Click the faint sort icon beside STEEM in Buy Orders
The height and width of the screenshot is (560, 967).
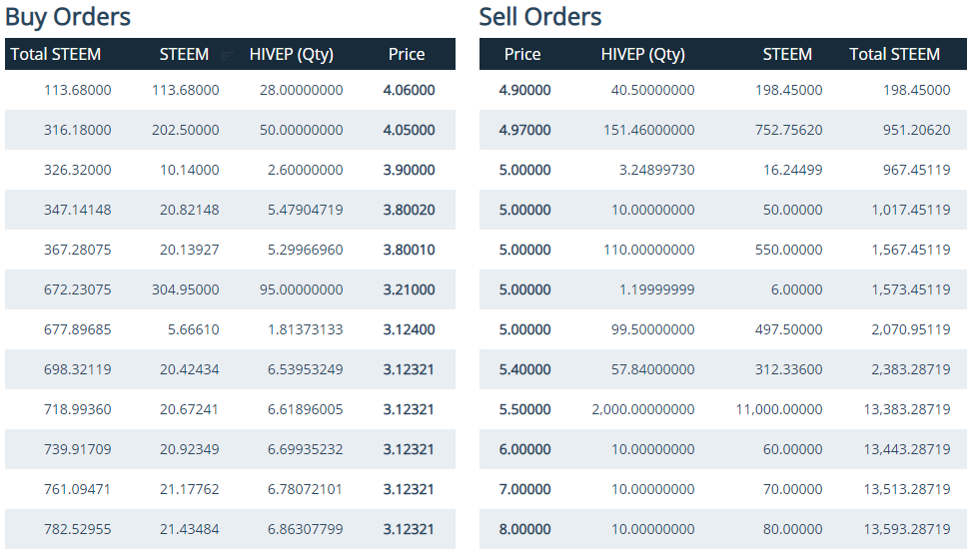227,56
